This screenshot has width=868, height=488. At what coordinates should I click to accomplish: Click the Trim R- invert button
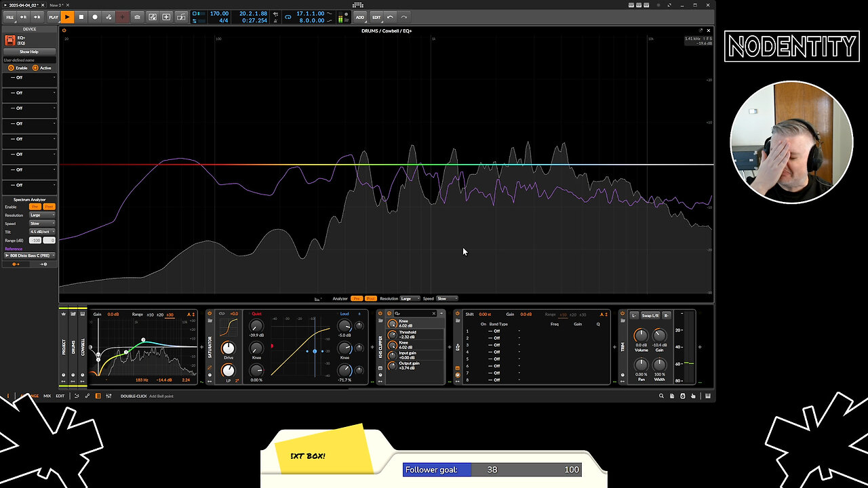pyautogui.click(x=666, y=315)
